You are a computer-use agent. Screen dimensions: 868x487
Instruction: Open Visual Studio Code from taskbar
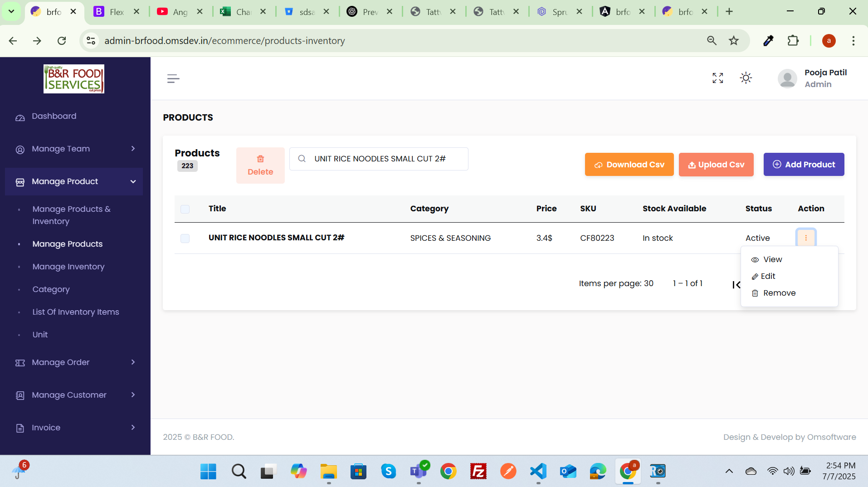click(x=538, y=472)
